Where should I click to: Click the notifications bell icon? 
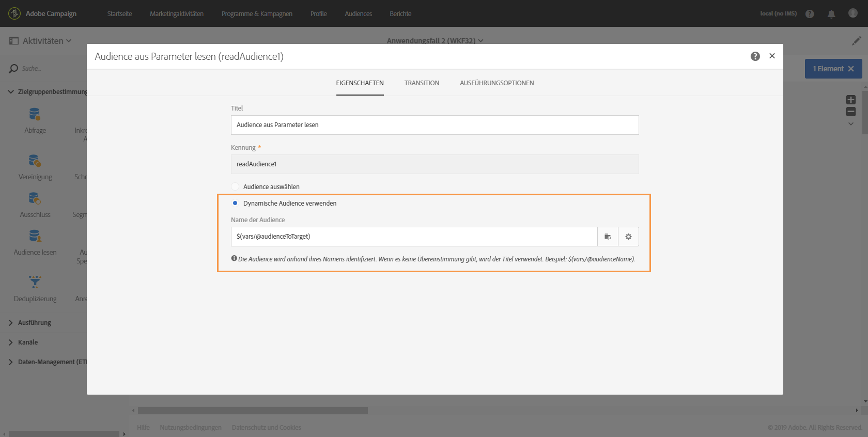pos(831,14)
